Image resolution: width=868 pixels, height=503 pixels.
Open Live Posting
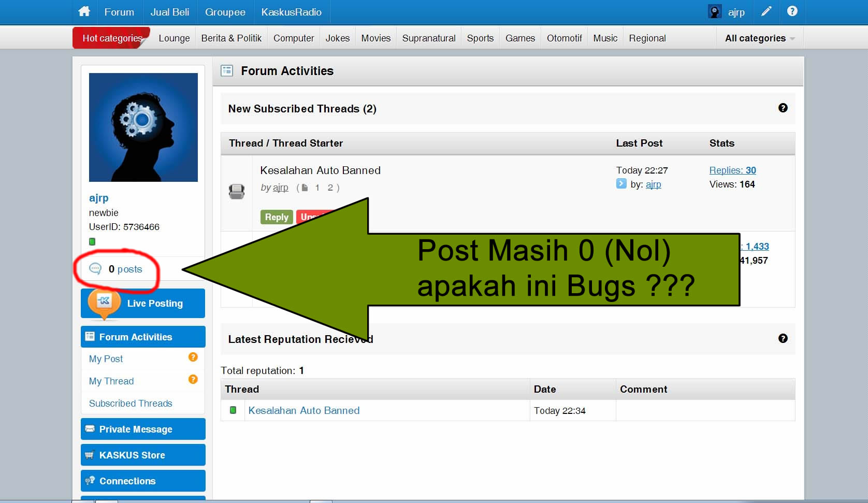(x=143, y=303)
